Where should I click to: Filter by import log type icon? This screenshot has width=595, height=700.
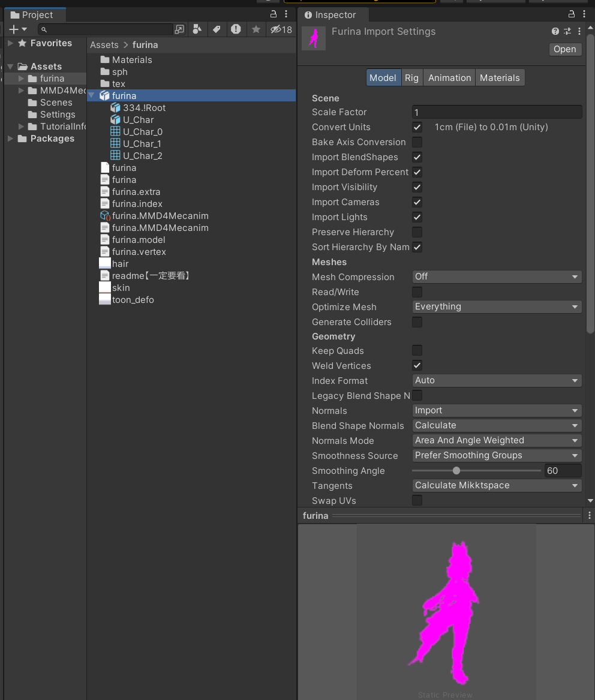click(x=236, y=29)
